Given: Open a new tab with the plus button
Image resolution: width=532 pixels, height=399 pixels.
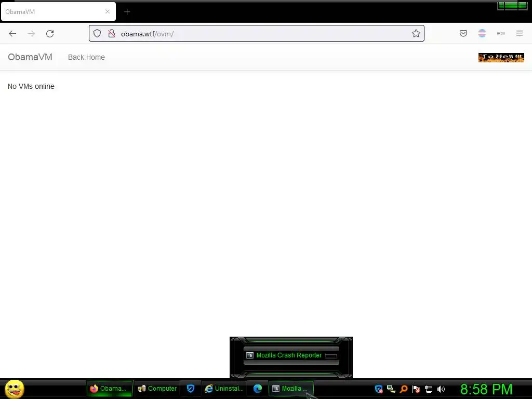Looking at the screenshot, I should click(x=127, y=12).
